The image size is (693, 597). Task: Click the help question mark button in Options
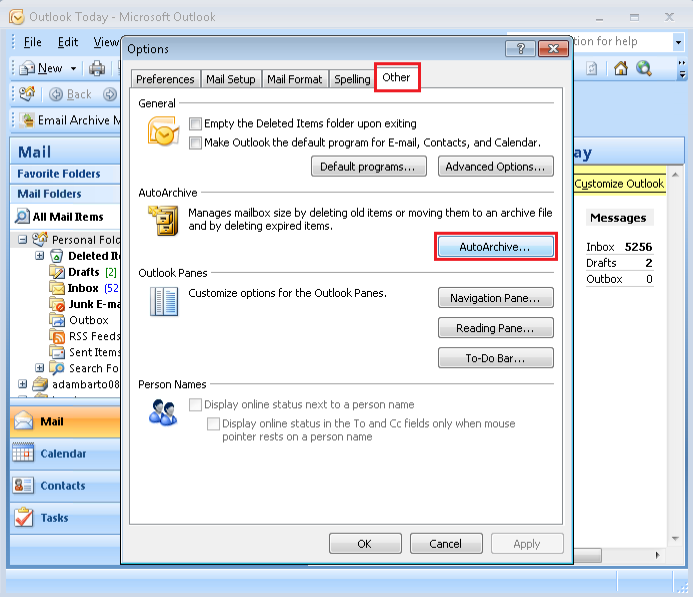click(520, 49)
